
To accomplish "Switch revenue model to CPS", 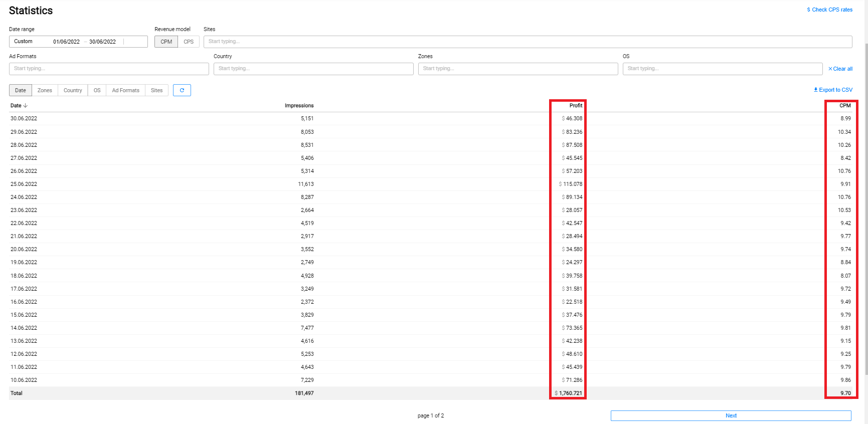I will point(189,42).
